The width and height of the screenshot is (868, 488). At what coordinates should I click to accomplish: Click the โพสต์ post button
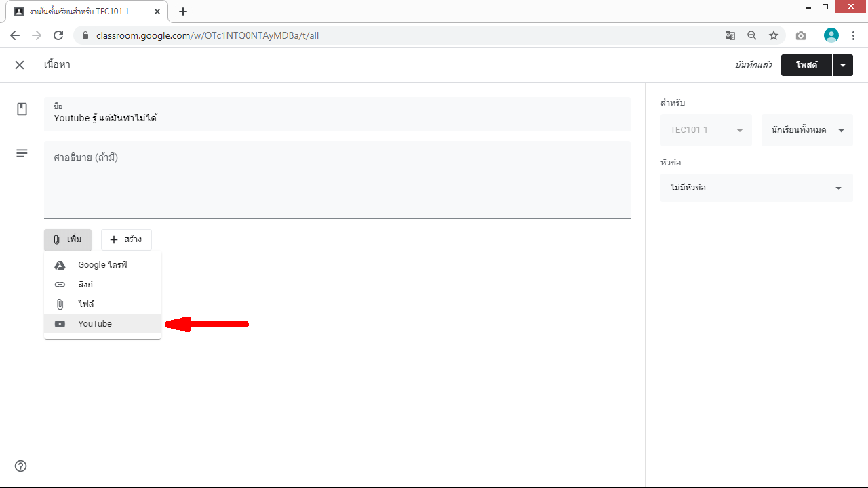click(806, 65)
